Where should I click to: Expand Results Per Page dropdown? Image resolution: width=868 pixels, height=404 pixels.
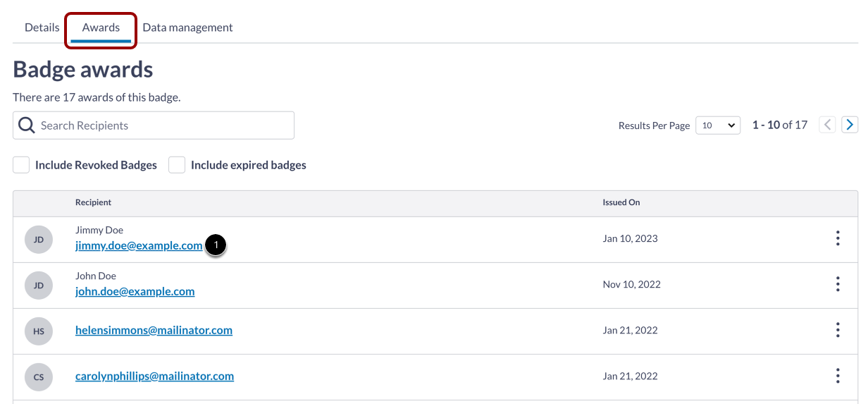[718, 126]
